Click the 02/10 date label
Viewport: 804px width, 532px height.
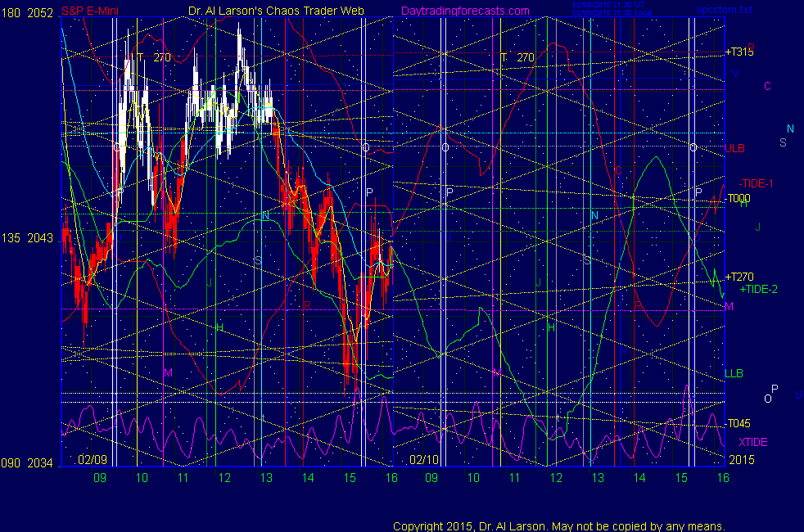tap(424, 459)
